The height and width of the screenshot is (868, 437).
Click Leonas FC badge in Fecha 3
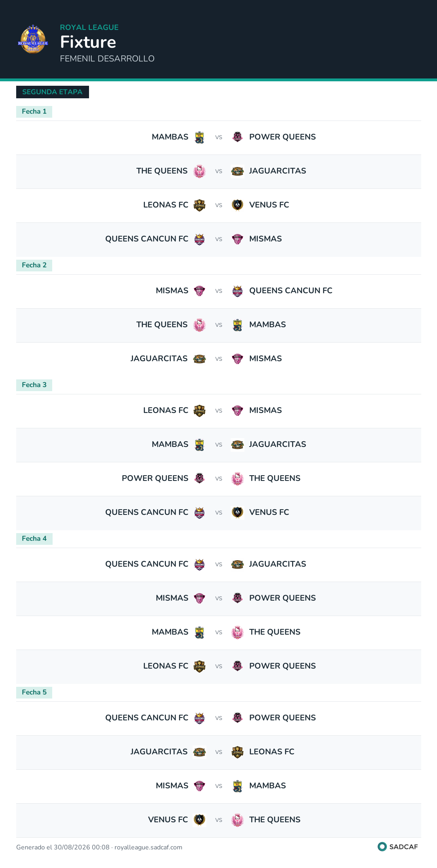click(199, 411)
